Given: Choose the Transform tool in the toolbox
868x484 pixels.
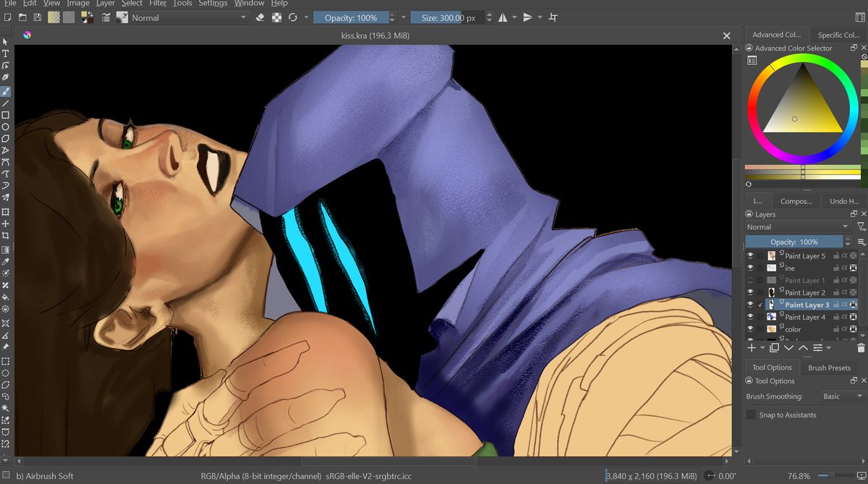Looking at the screenshot, I should (x=5, y=212).
